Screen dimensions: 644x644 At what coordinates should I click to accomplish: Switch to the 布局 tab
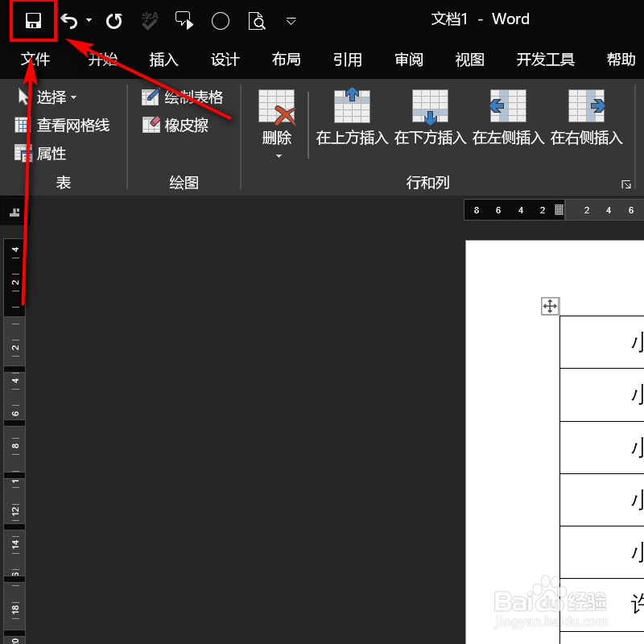click(x=287, y=60)
